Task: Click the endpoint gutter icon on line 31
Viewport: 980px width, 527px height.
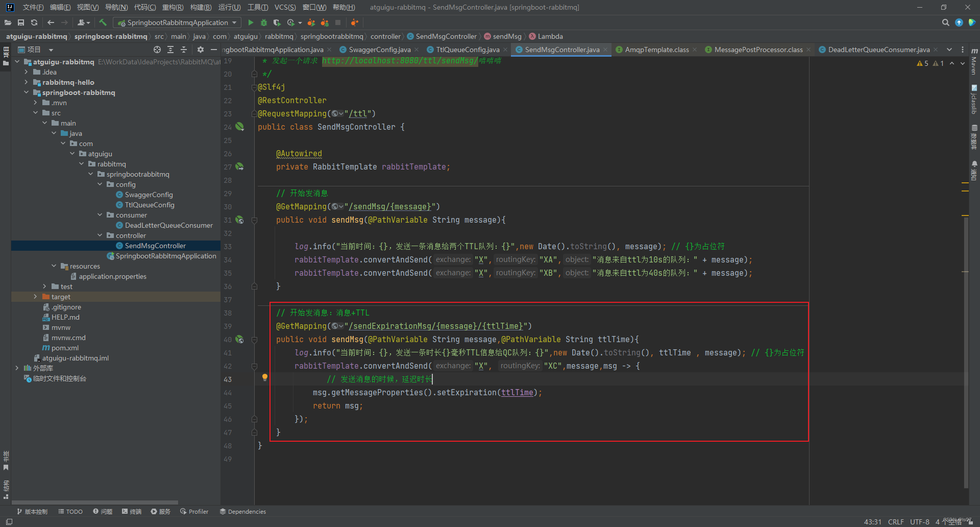Action: [x=239, y=220]
